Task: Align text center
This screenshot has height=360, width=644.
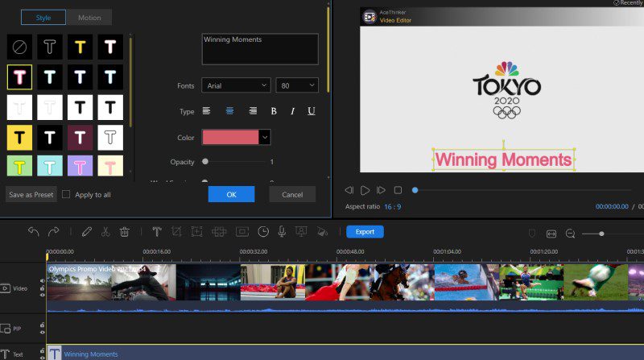Action: (x=229, y=111)
